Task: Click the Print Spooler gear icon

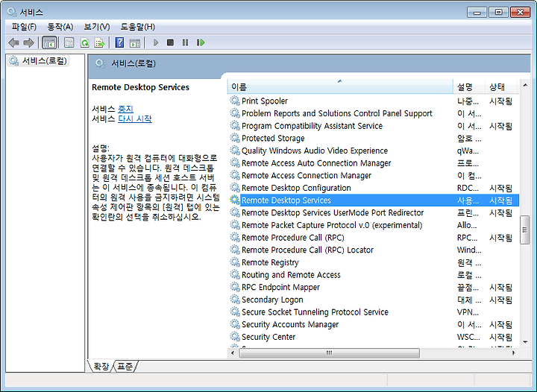Action: tap(235, 101)
